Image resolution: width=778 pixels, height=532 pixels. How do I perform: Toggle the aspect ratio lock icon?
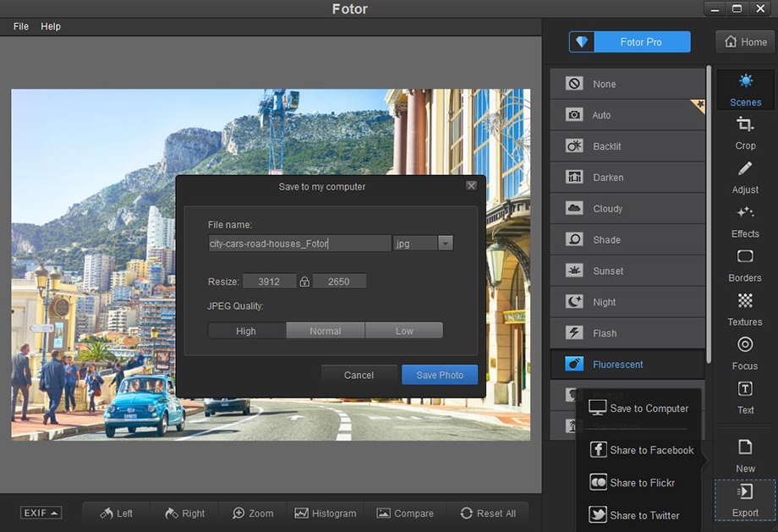(304, 282)
